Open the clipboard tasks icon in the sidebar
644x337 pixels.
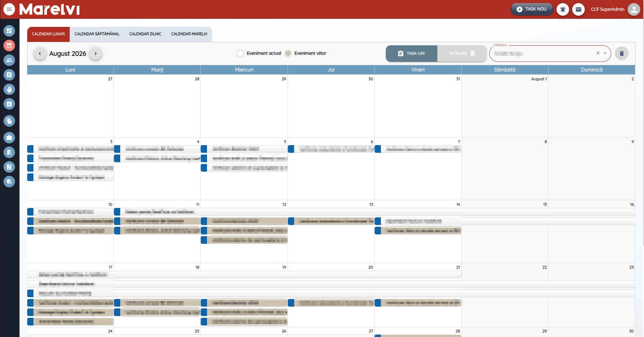pyautogui.click(x=9, y=75)
